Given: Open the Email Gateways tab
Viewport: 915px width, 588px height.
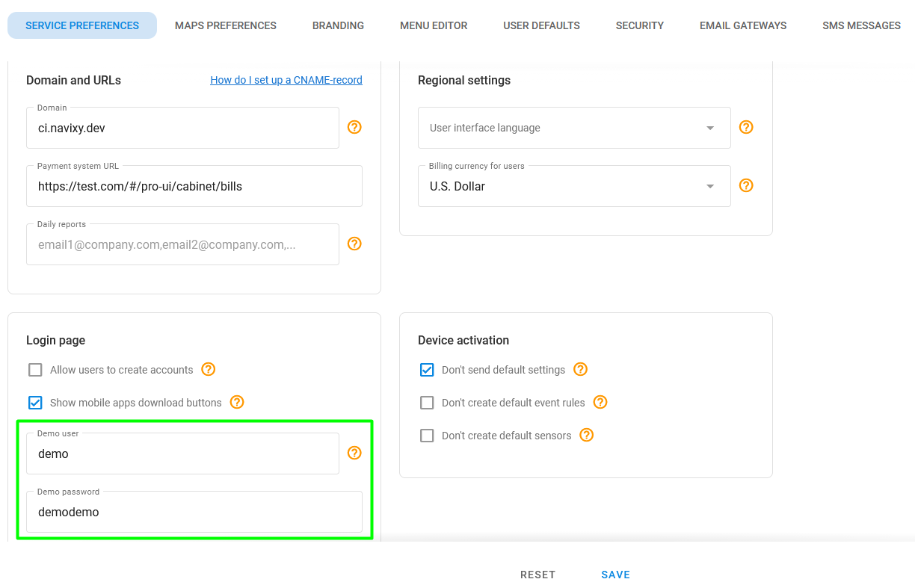Looking at the screenshot, I should click(743, 25).
